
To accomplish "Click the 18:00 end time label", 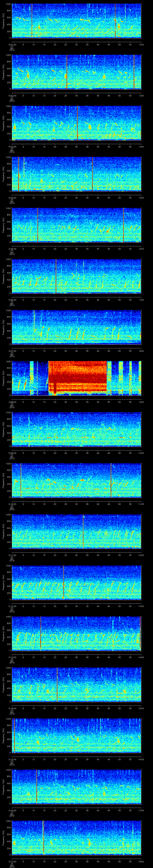I will [x=141, y=862].
